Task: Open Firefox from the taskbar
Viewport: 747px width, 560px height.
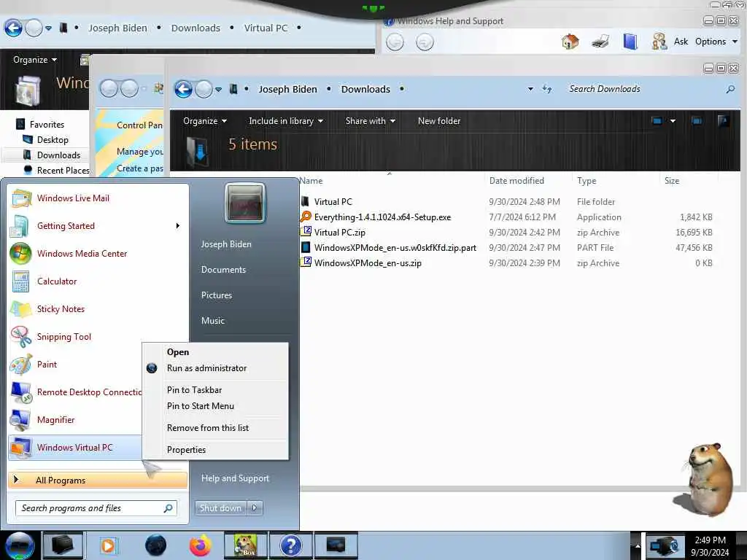Action: [x=201, y=545]
